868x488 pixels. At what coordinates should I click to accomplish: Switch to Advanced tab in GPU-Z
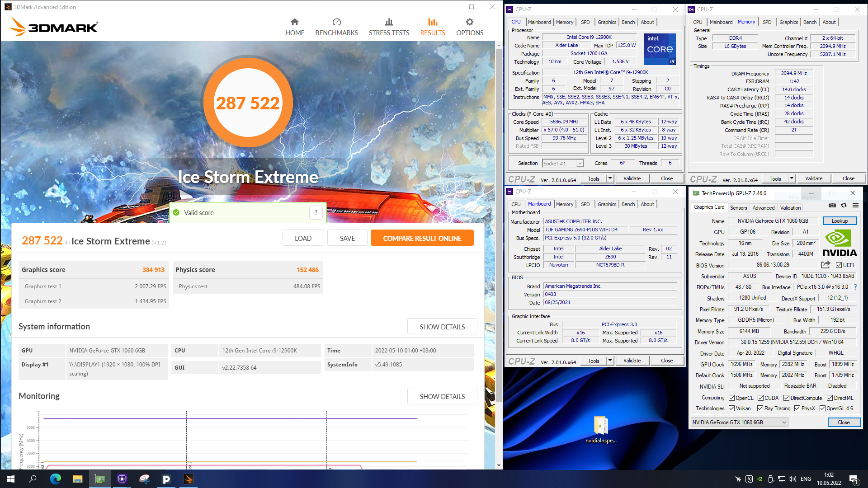coord(764,207)
